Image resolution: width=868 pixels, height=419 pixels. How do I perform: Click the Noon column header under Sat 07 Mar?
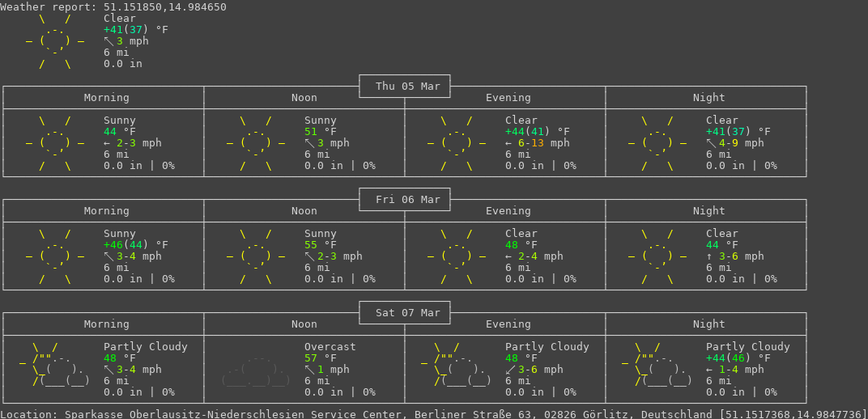coord(304,324)
